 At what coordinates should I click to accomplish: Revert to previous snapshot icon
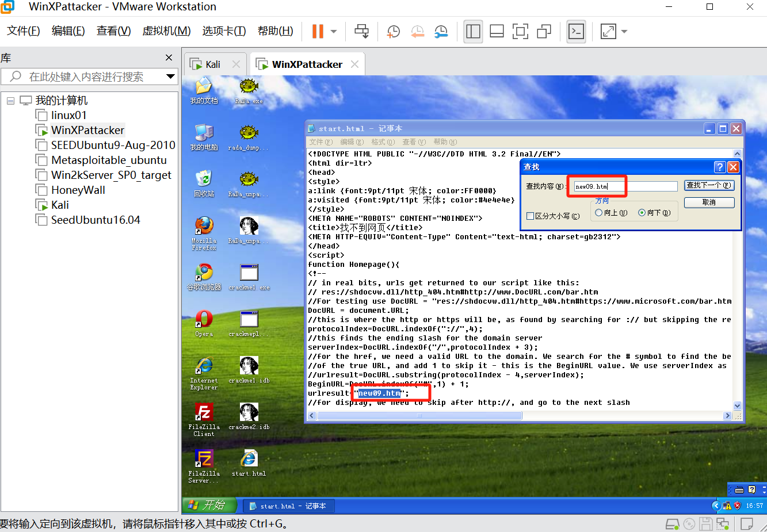click(417, 31)
